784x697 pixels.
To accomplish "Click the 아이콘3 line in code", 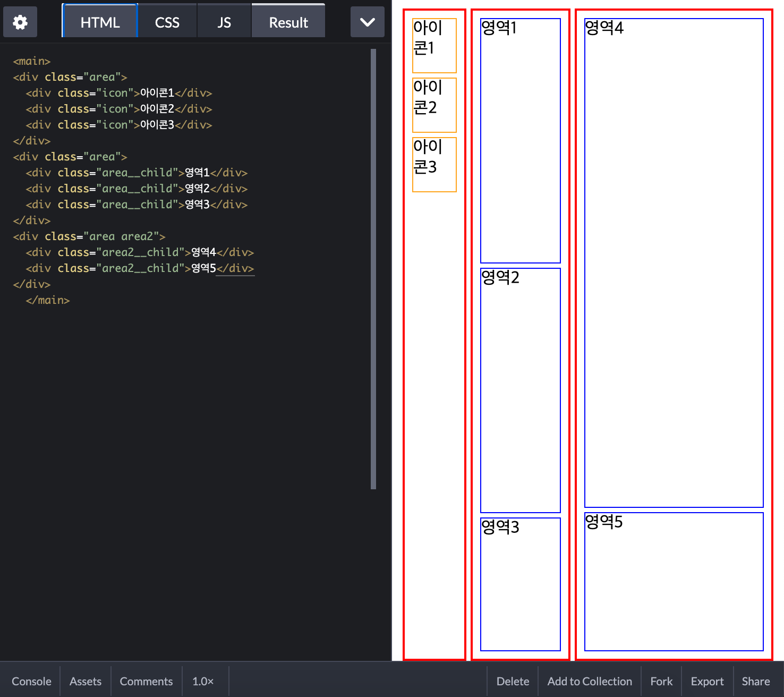I will coord(119,125).
